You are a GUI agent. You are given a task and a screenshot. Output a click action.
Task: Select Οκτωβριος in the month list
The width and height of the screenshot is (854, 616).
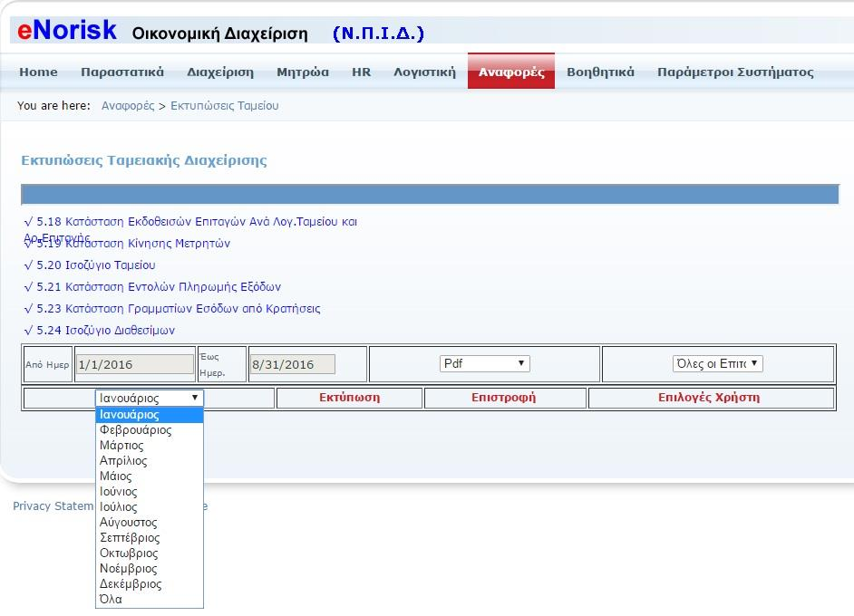tap(150, 553)
